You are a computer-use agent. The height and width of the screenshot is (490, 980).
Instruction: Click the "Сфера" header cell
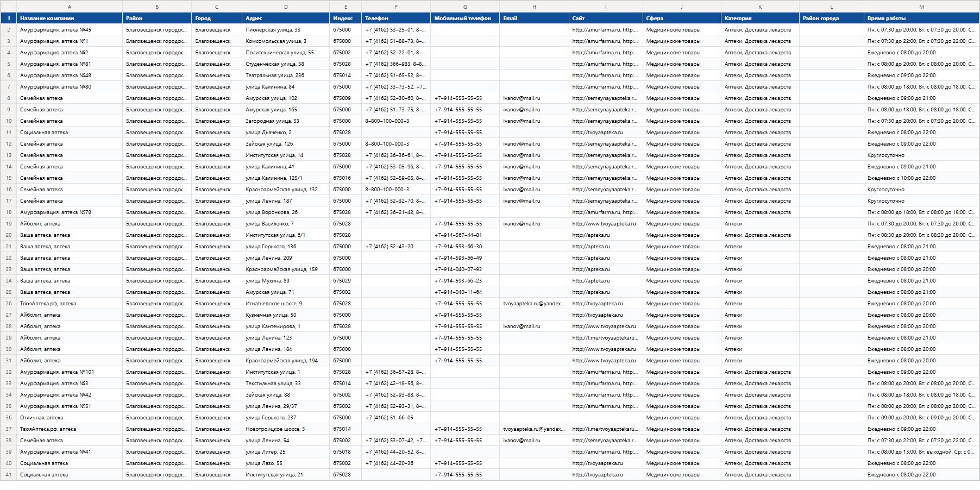682,18
